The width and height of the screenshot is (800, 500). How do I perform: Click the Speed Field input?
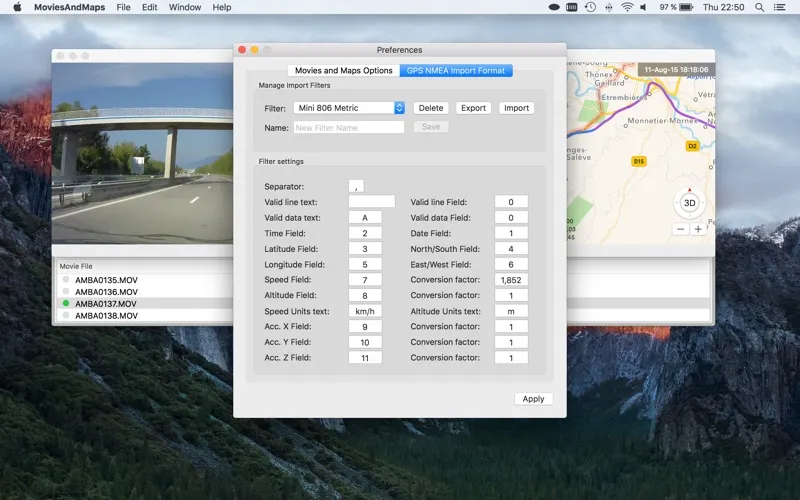(365, 280)
